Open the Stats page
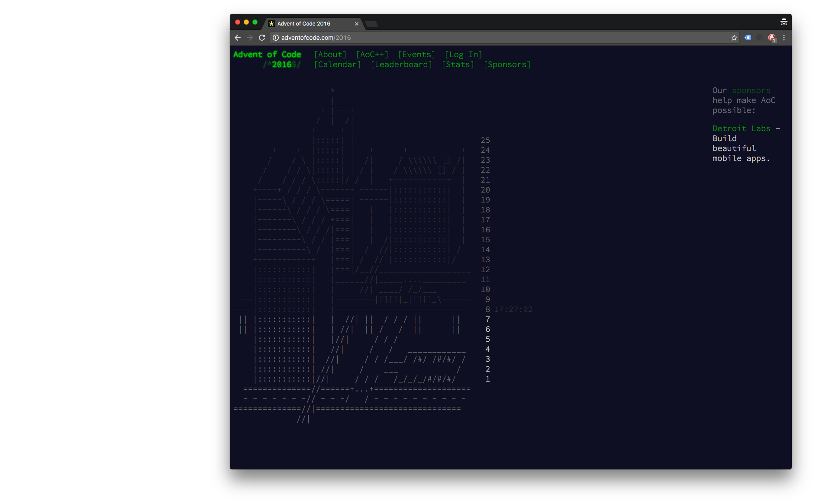Screen dimensions: 816x504 [x=458, y=64]
